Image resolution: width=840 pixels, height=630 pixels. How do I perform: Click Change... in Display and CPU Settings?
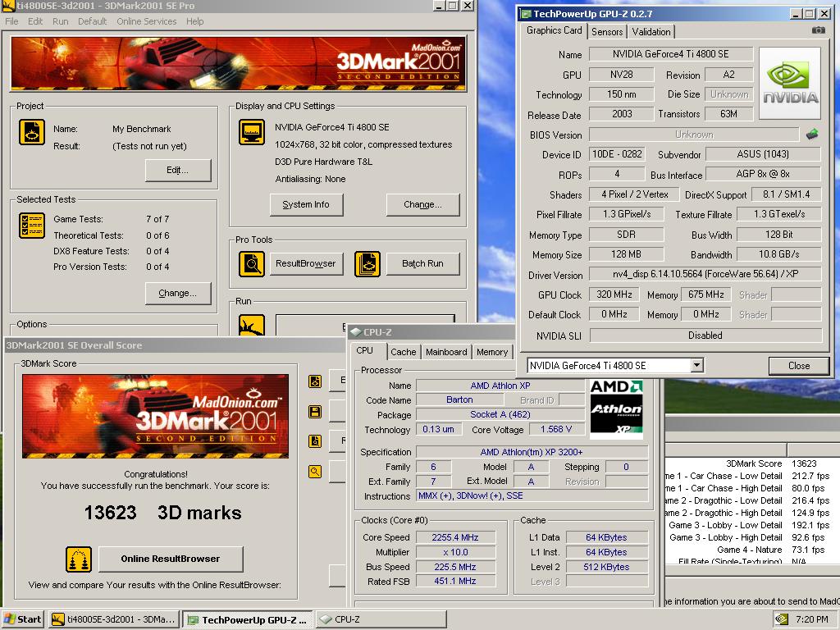(x=422, y=204)
